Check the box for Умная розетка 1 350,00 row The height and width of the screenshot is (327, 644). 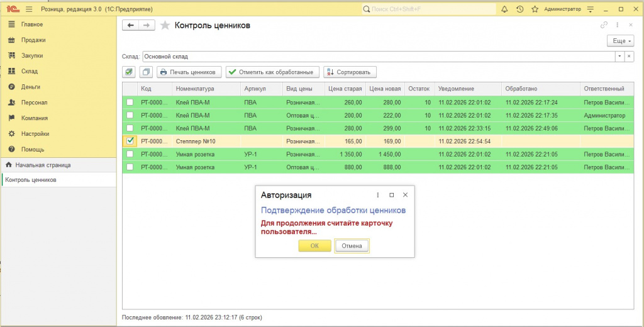click(130, 154)
